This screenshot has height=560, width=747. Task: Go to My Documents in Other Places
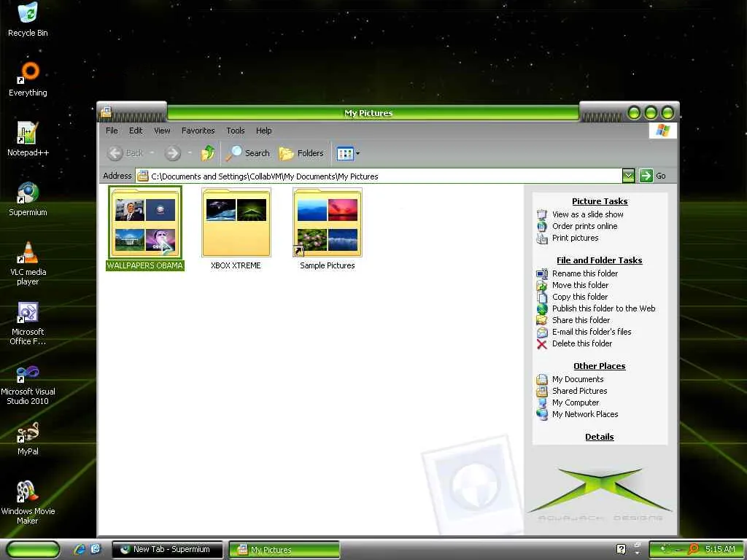coord(578,379)
